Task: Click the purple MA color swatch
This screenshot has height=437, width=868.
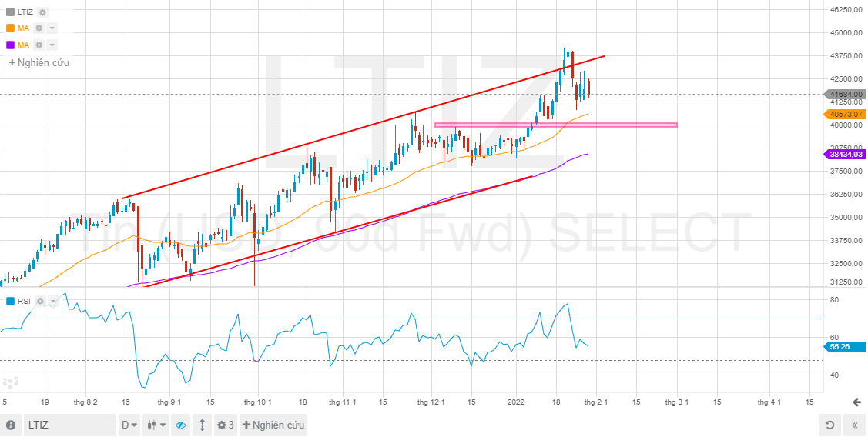Action: (11, 45)
